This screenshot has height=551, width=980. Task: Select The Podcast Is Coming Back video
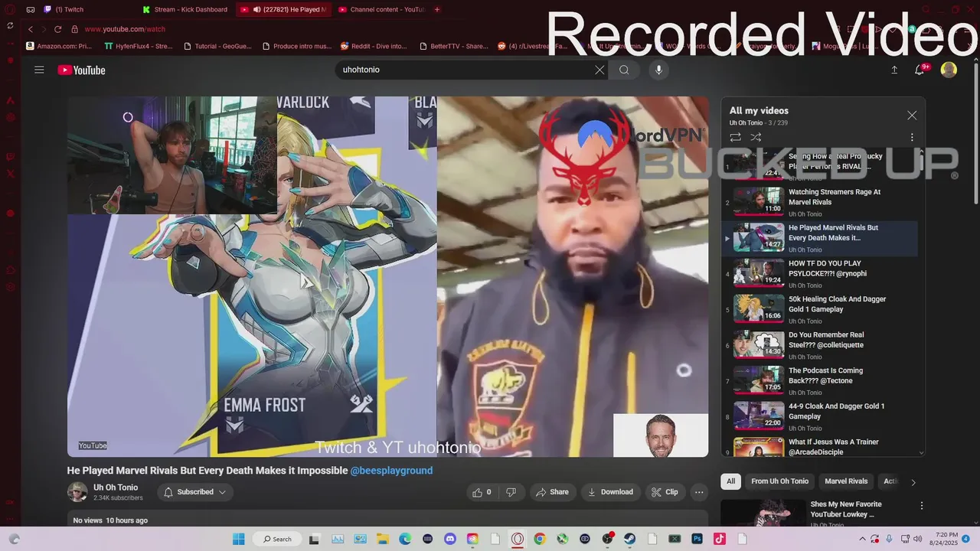[x=819, y=380]
